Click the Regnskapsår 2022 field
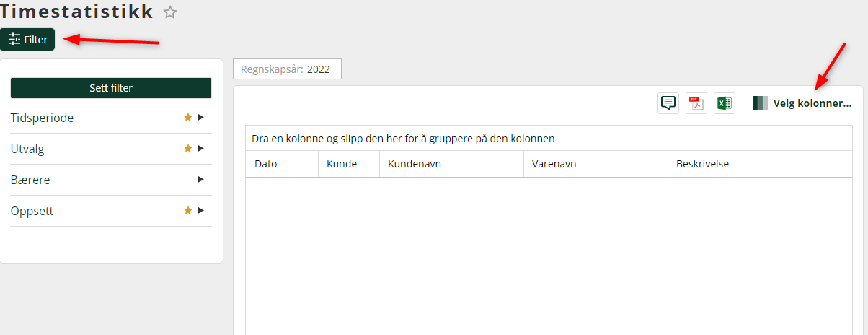The width and height of the screenshot is (868, 335). (287, 69)
